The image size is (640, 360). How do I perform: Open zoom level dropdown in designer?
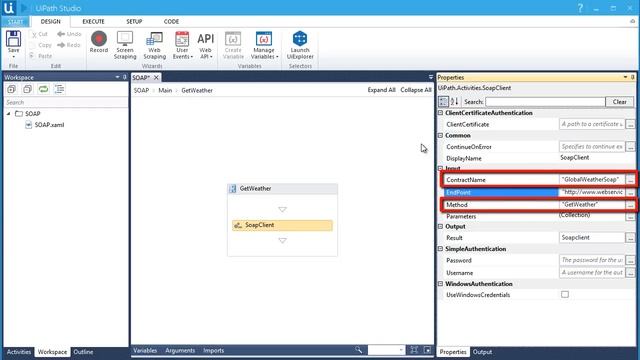click(401, 350)
